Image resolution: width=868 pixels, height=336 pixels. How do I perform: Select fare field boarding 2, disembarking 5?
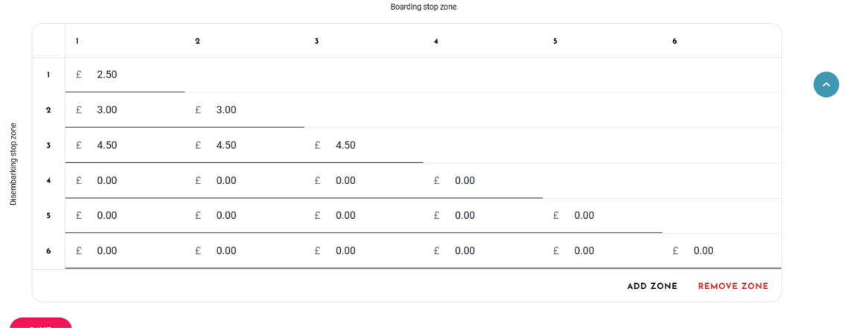coord(245,216)
